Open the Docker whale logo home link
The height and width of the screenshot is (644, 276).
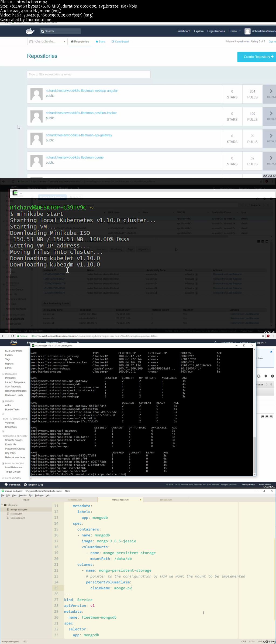click(30, 31)
